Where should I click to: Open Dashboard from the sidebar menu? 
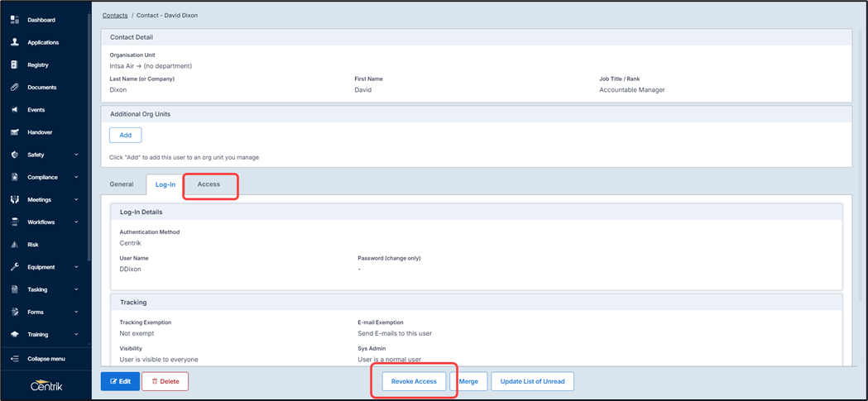pyautogui.click(x=41, y=20)
